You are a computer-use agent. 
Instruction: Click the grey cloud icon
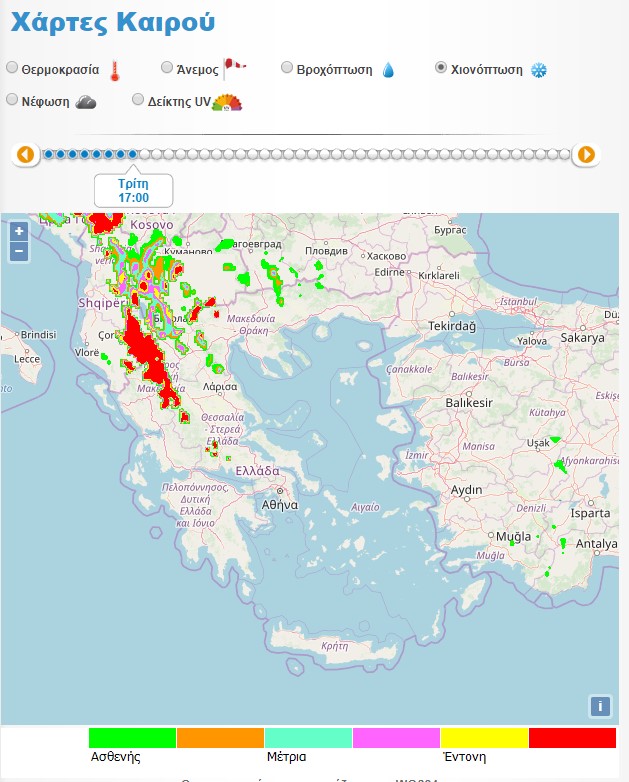pyautogui.click(x=86, y=102)
